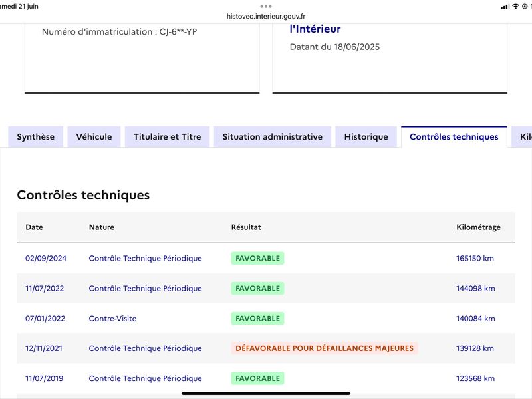Tap the home indicator bar at bottom
532x399 pixels.
266,394
